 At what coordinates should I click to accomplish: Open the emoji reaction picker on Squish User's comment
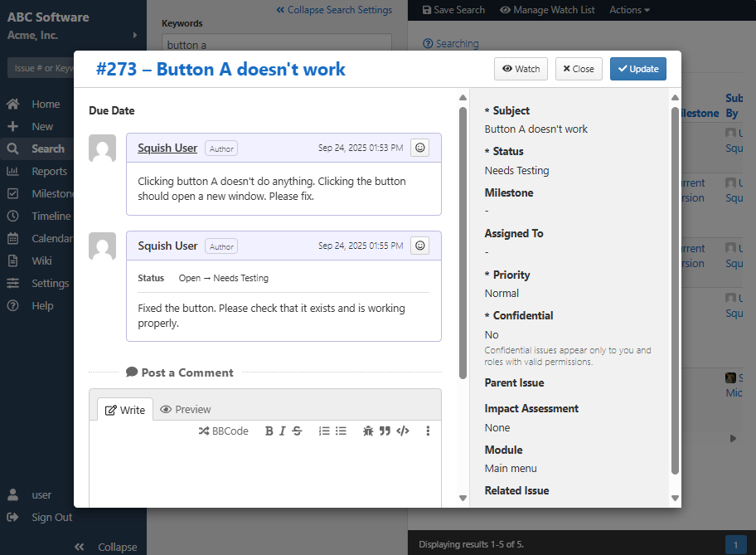pyautogui.click(x=419, y=147)
